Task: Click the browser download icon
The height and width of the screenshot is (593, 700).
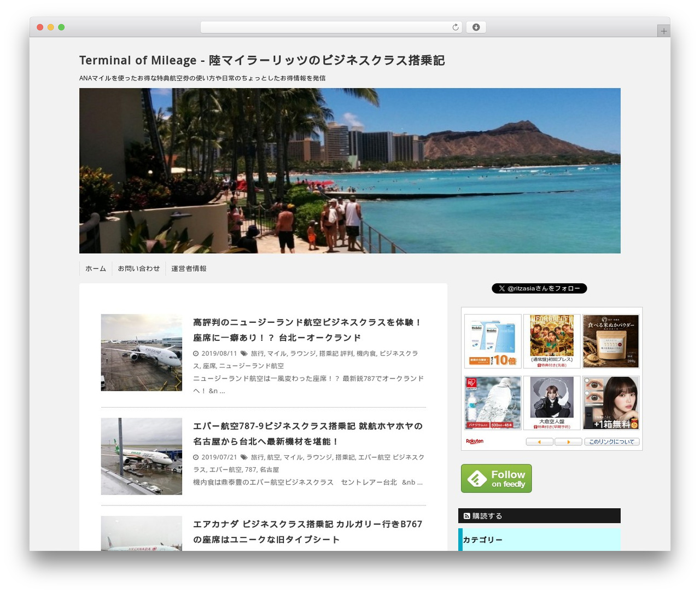Action: coord(476,27)
